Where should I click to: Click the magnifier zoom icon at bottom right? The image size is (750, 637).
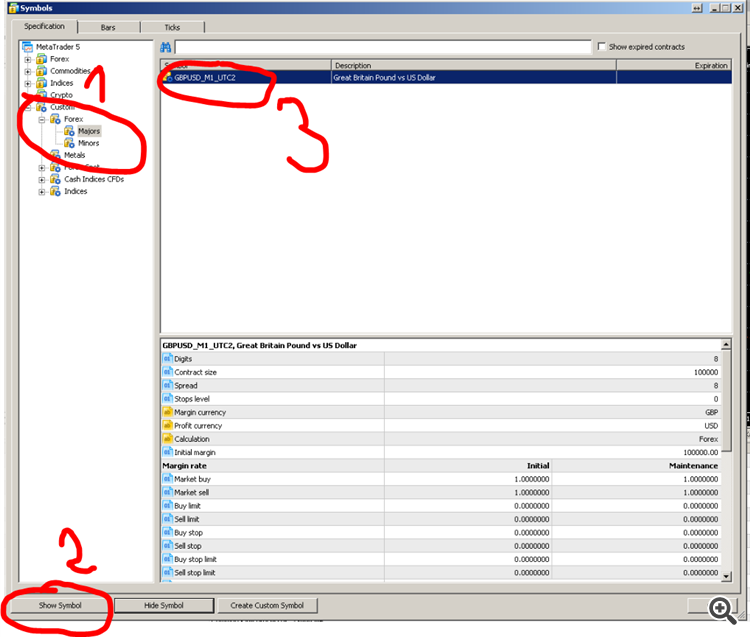click(722, 610)
